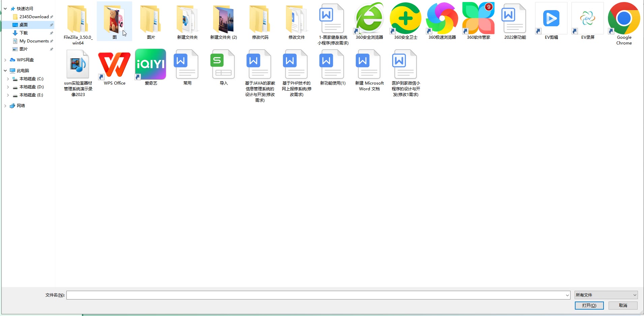Click the 取消 button
Screen dimensions: 644x316
pyautogui.click(x=623, y=306)
